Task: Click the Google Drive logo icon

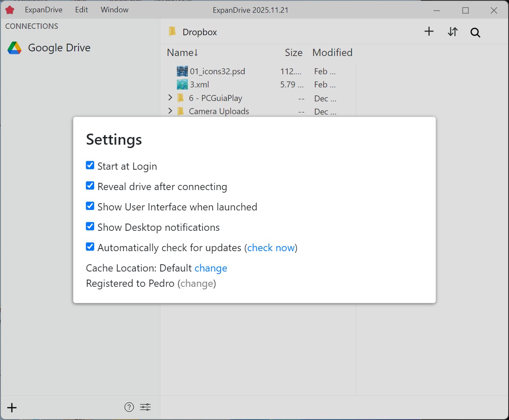Action: coord(14,48)
